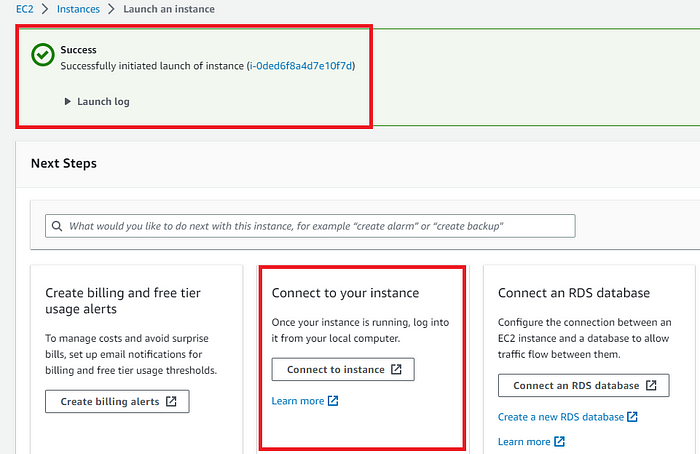Click external-link icon on Connect to instance
700x454 pixels.
pos(396,369)
